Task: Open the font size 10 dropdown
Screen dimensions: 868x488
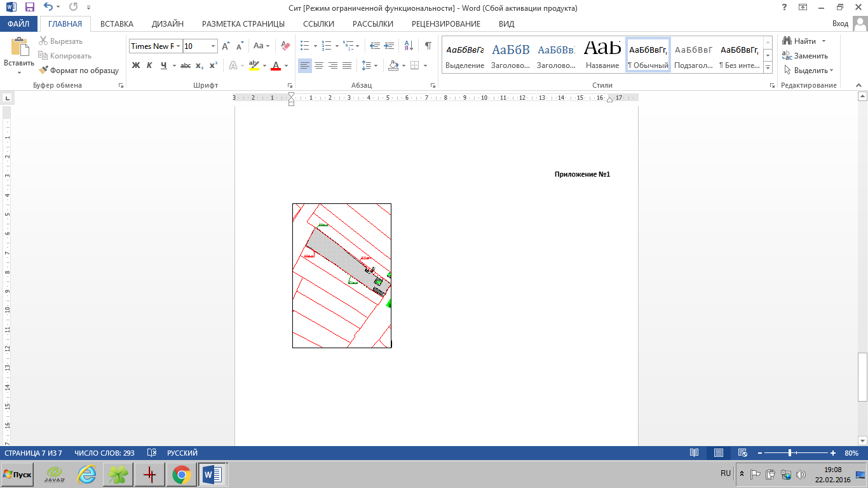Action: tap(213, 46)
